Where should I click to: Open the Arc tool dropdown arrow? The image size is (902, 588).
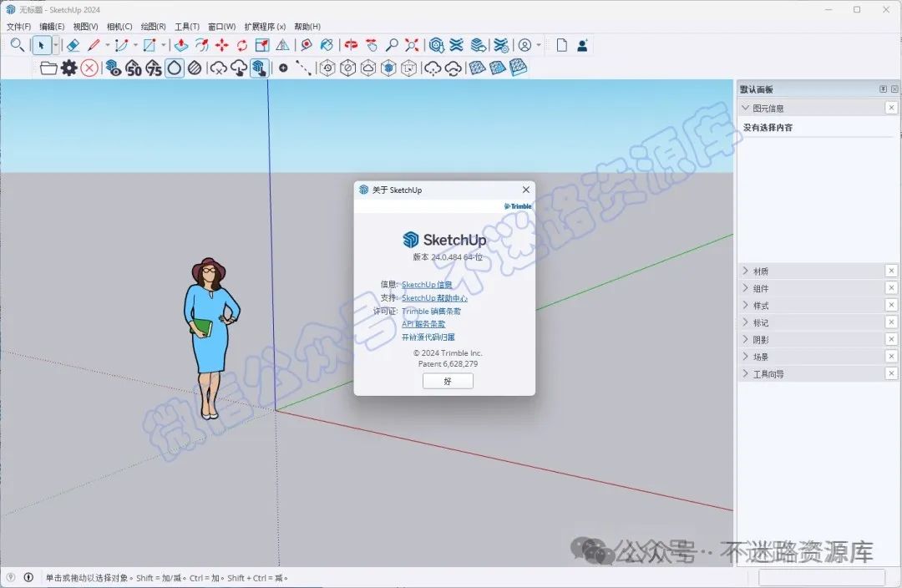tap(135, 45)
